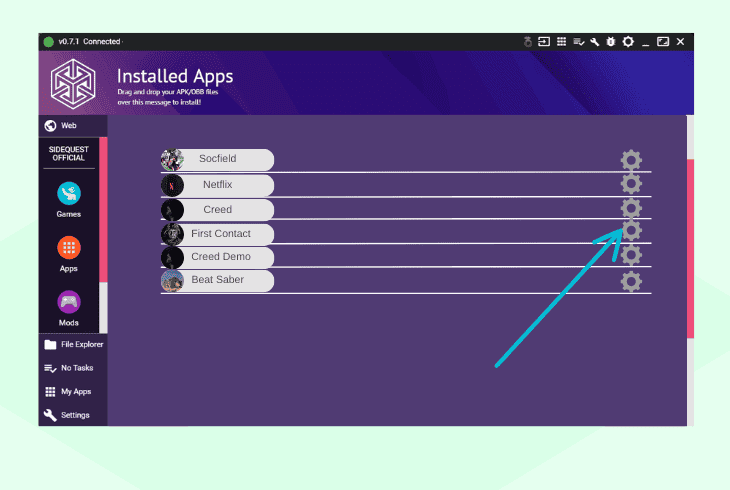Click the Beat Saber app thumbnail
The width and height of the screenshot is (730, 490).
tap(172, 281)
